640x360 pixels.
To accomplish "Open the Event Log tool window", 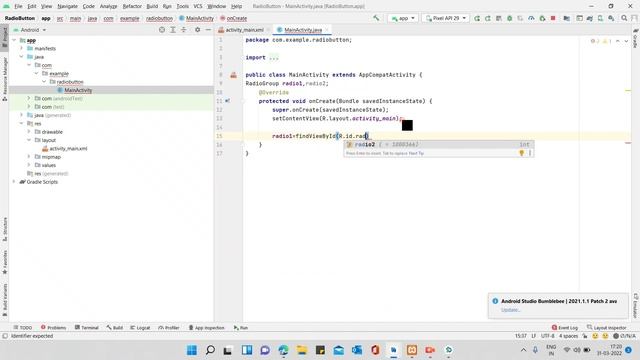I will pos(564,327).
